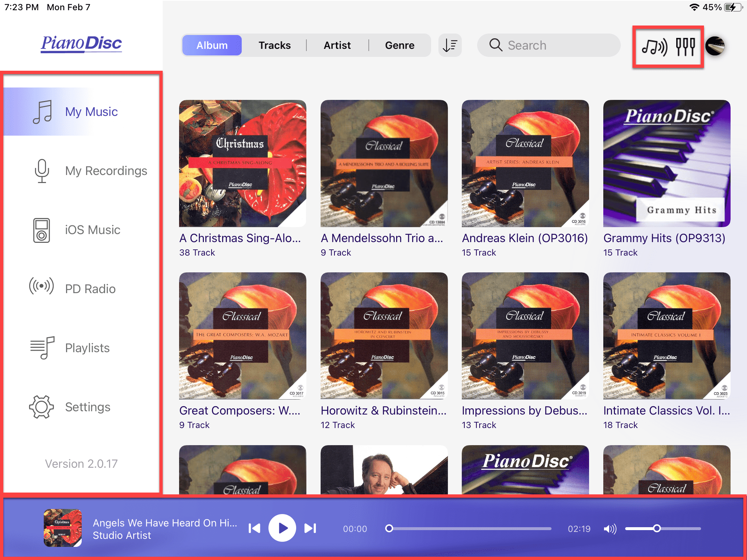Tap the round piano profile avatar
747x560 pixels.
pos(715,46)
